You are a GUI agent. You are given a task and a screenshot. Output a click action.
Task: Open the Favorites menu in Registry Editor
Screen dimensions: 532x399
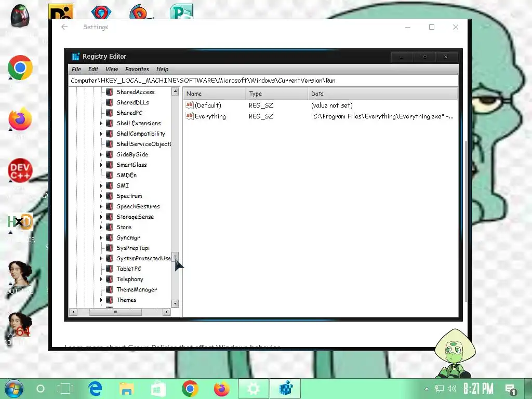coord(137,69)
